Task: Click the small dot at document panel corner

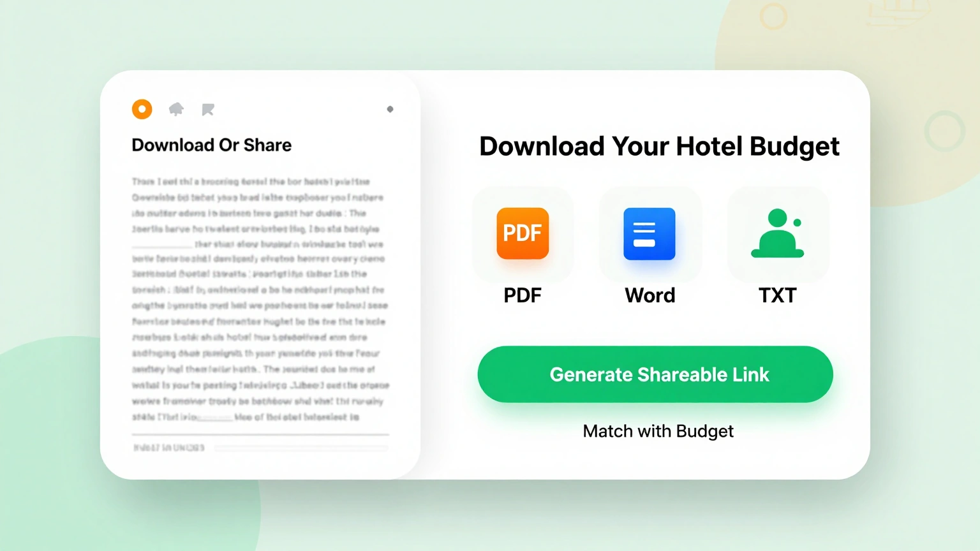Action: click(x=390, y=109)
